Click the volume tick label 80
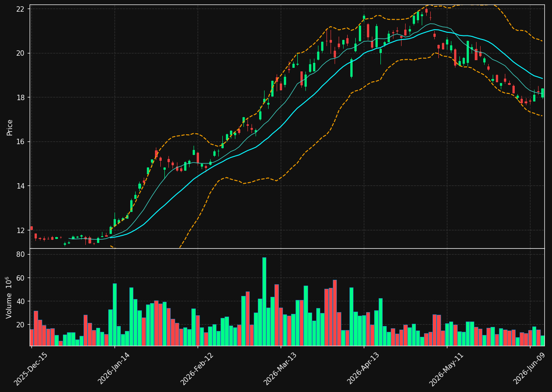 click(x=21, y=255)
